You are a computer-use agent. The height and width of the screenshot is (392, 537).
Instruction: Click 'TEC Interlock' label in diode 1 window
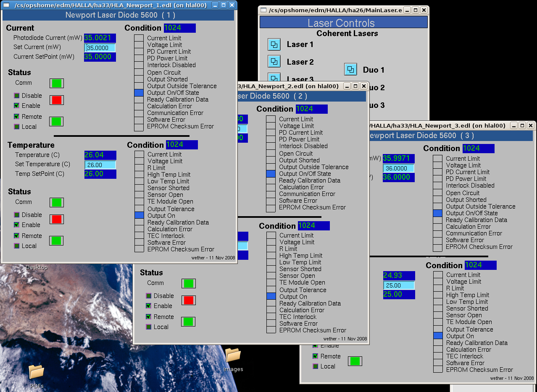pyautogui.click(x=166, y=236)
